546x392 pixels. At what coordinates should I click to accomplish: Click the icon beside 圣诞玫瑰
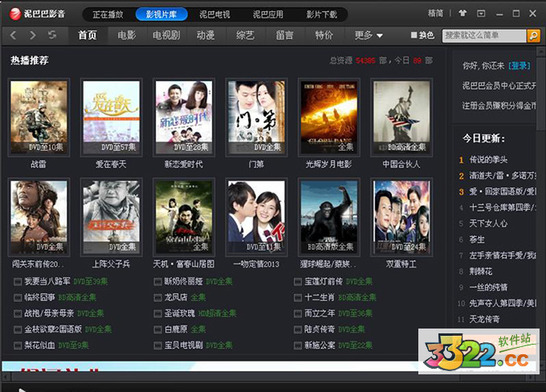158,313
